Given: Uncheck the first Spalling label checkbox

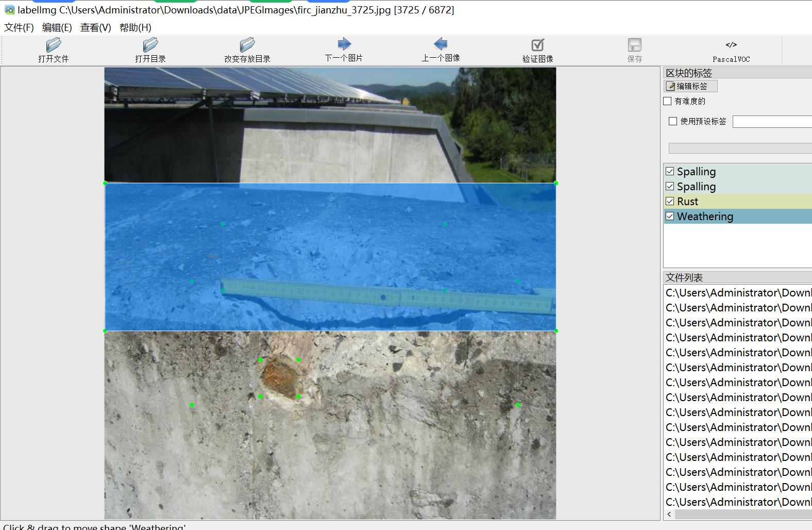Looking at the screenshot, I should pyautogui.click(x=670, y=171).
